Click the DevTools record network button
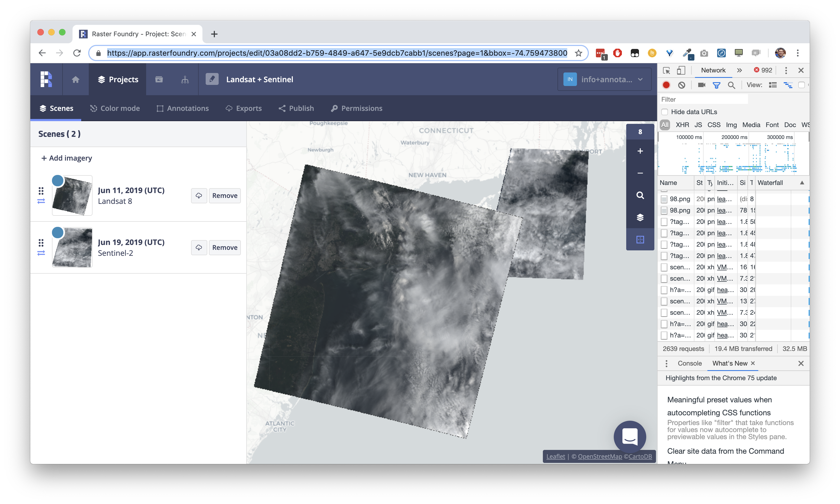This screenshot has width=840, height=504. (x=666, y=85)
